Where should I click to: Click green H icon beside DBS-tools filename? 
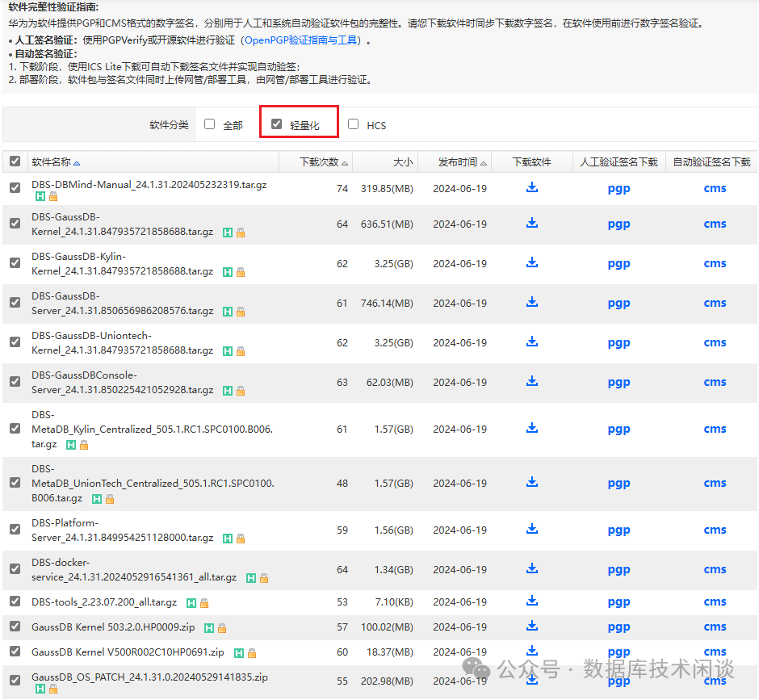click(x=191, y=603)
